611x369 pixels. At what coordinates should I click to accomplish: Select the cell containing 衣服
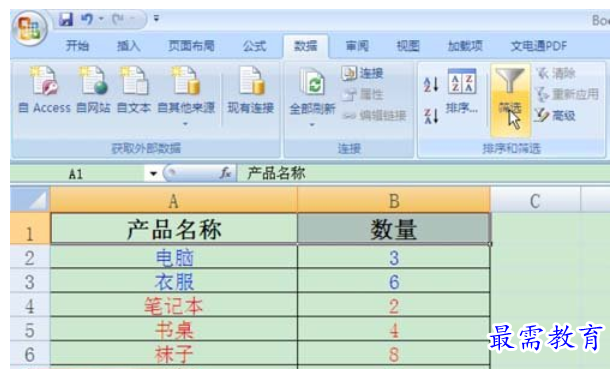point(174,281)
